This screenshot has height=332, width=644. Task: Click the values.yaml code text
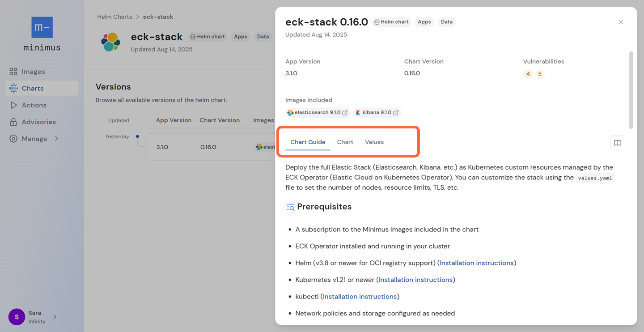click(x=595, y=178)
